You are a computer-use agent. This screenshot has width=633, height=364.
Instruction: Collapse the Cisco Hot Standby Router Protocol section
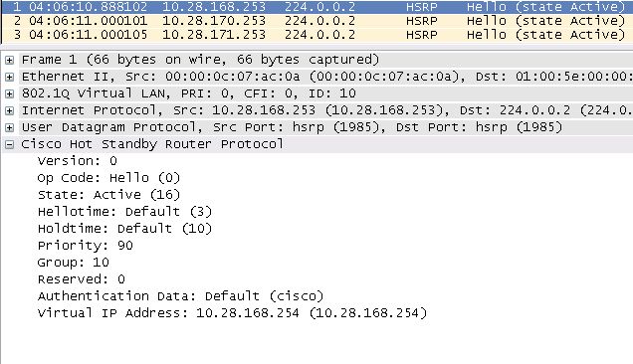coord(9,144)
